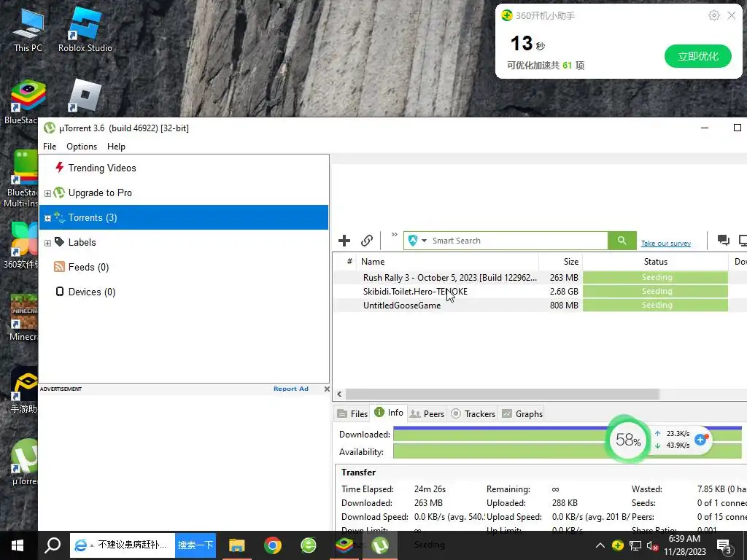
Task: Click into the Smart Search input field
Action: [x=518, y=241]
